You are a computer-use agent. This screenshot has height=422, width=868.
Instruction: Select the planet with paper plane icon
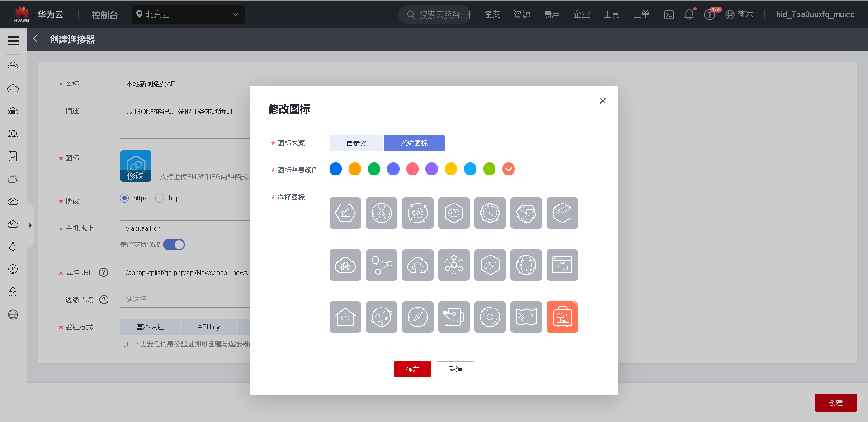(x=382, y=317)
